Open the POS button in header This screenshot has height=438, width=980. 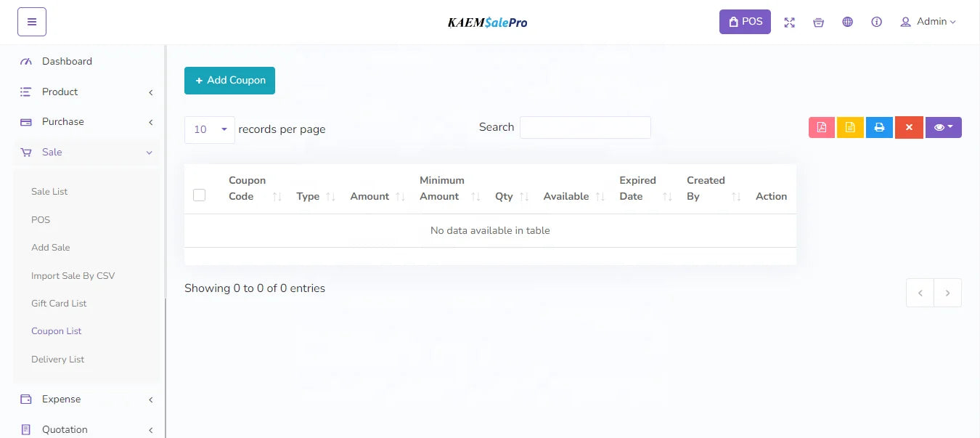[745, 22]
